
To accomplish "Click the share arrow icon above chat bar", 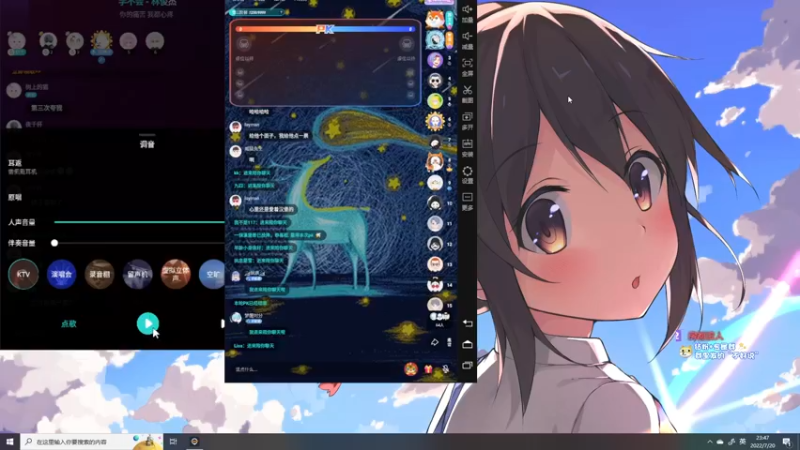I will (434, 342).
